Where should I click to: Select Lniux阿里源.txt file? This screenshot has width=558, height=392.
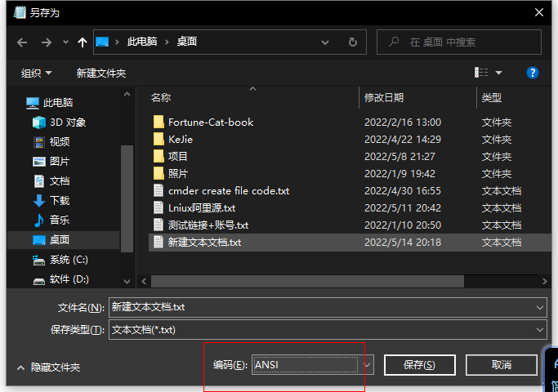click(202, 208)
